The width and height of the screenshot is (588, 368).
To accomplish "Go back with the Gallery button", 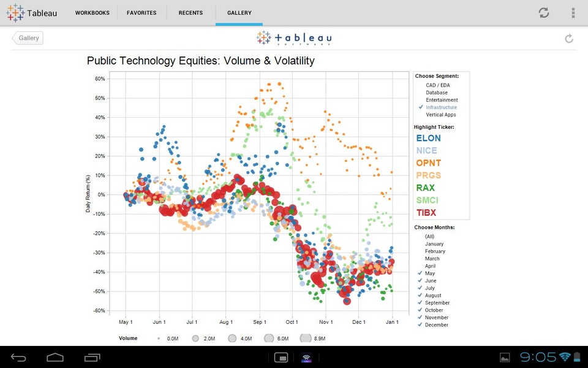I will pos(28,38).
